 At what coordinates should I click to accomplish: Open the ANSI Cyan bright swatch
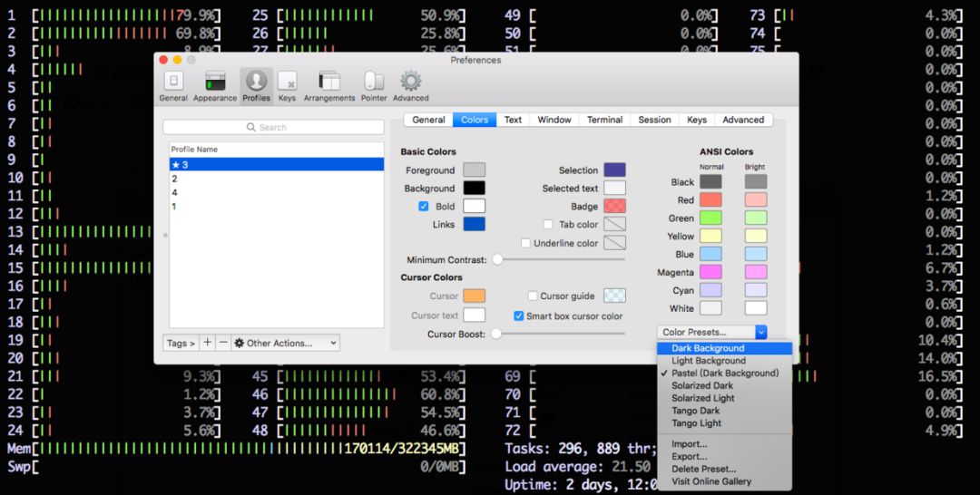click(x=756, y=290)
